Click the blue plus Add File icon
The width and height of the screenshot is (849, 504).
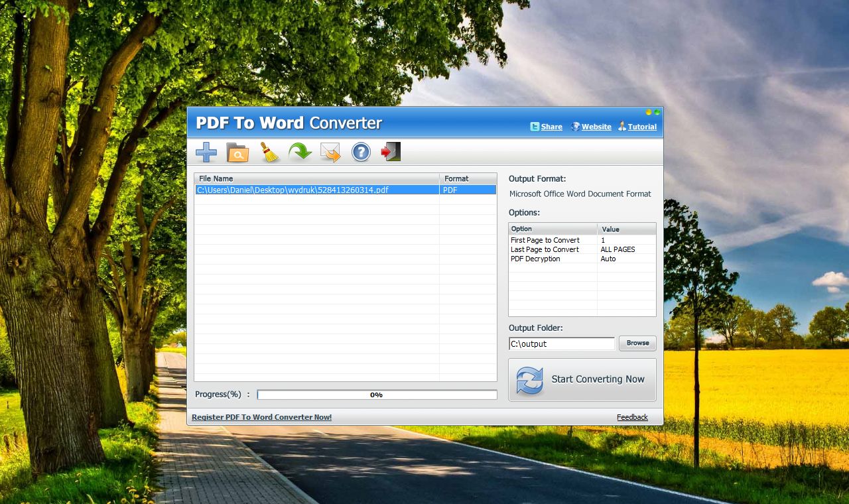206,153
